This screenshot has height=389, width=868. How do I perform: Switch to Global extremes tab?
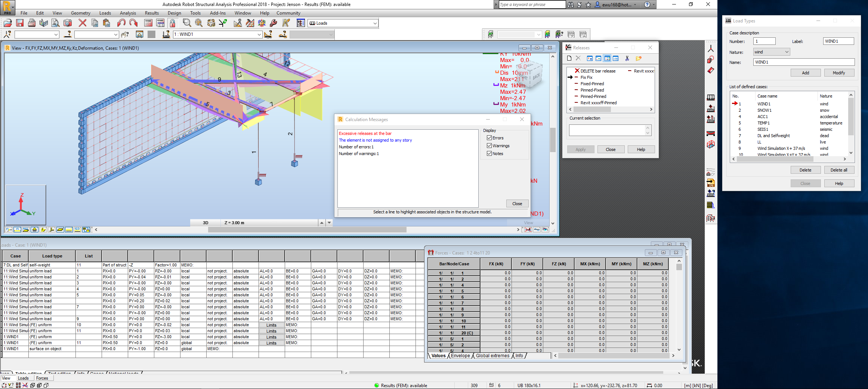492,356
